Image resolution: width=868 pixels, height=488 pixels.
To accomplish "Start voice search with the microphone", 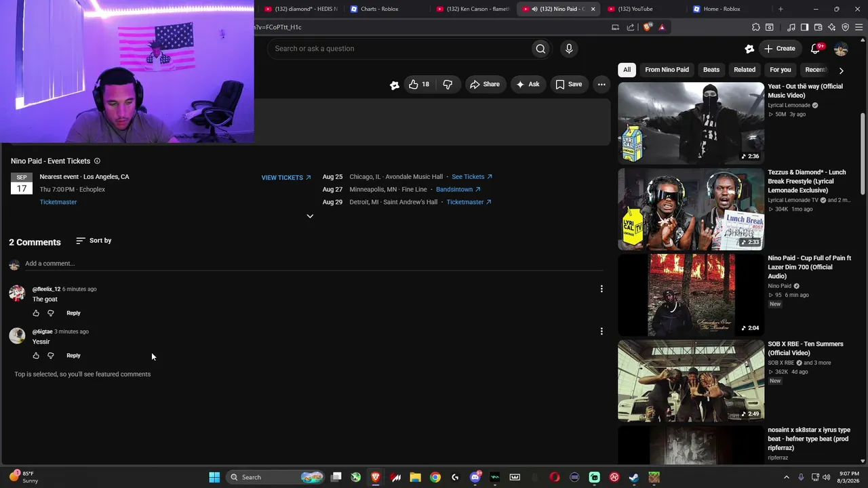I will [569, 48].
